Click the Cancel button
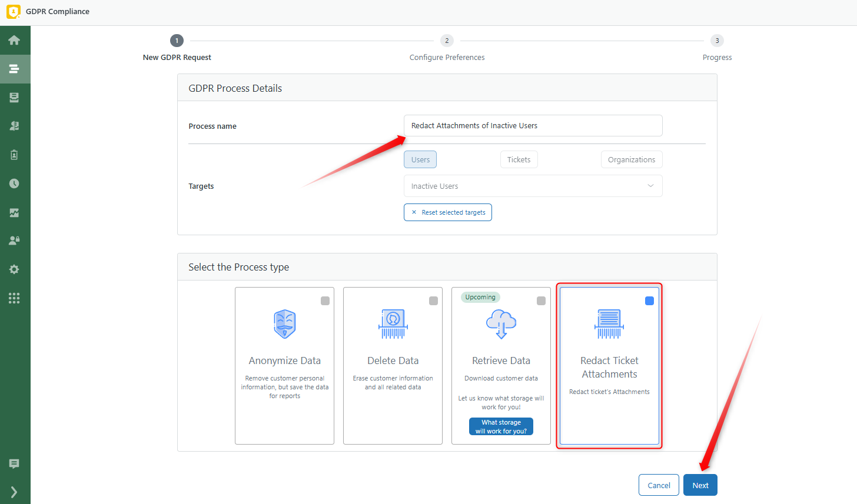The height and width of the screenshot is (504, 857). [659, 485]
